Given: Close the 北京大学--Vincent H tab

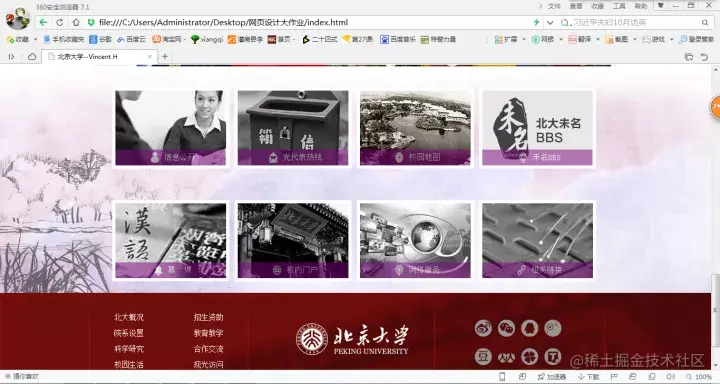Looking at the screenshot, I should [150, 56].
